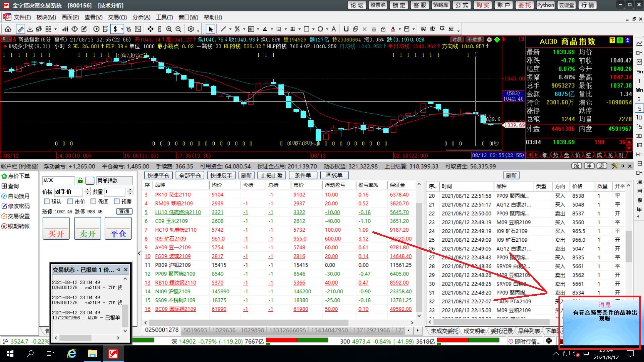The width and height of the screenshot is (644, 362).
Task: Open the candlestick chart type icon
Action: click(65, 29)
